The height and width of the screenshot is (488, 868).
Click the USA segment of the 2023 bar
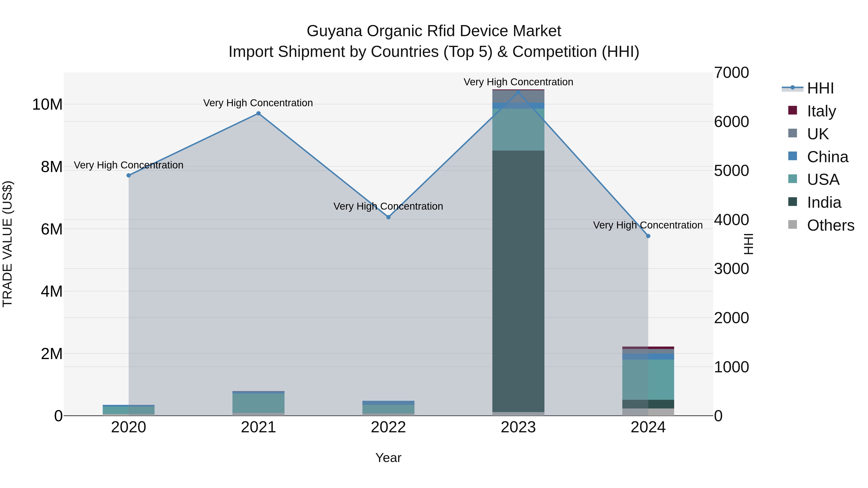(518, 129)
